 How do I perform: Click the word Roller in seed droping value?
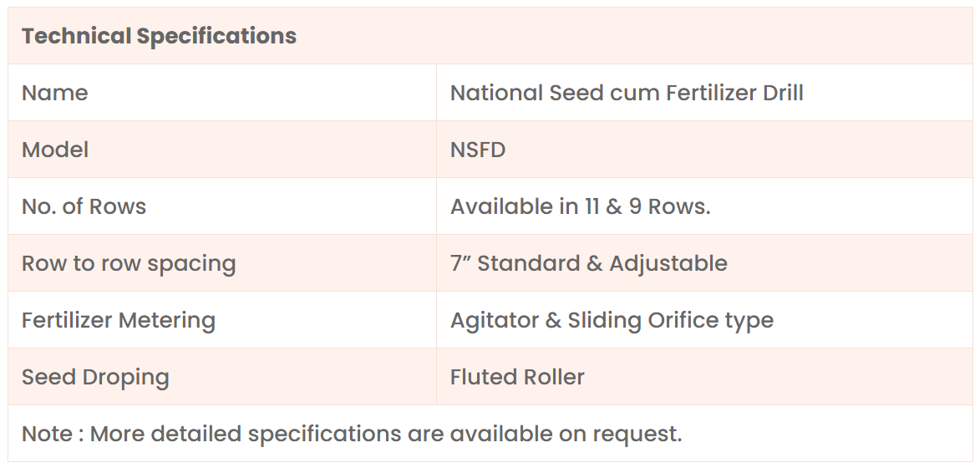click(x=554, y=377)
